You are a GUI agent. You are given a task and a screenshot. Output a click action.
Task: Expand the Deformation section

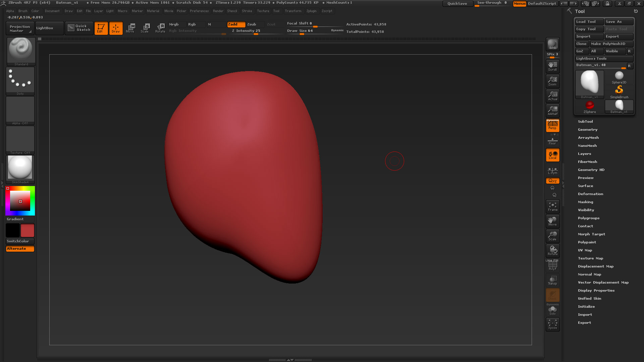590,194
